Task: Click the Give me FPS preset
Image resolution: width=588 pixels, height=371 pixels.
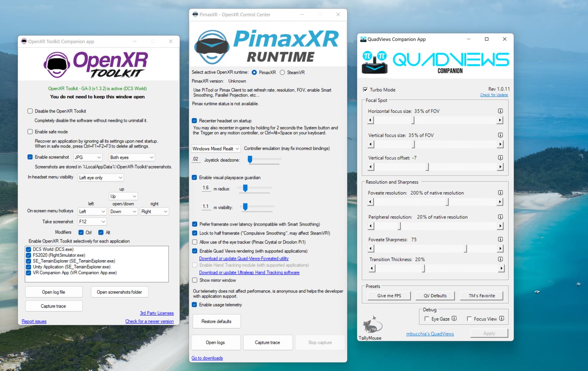Action: point(389,295)
